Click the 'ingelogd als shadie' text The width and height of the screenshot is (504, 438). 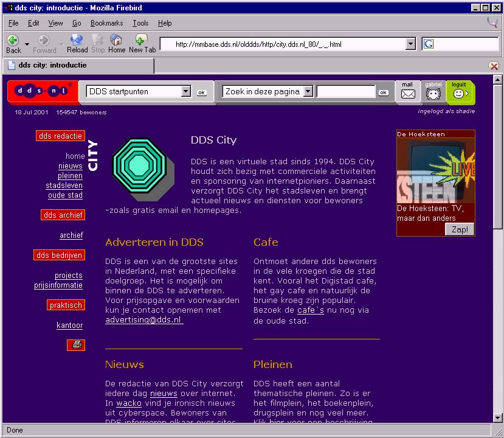pyautogui.click(x=446, y=111)
